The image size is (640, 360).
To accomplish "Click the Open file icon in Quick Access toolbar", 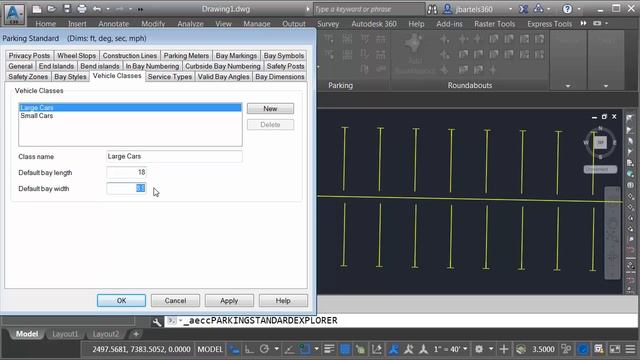I will (51, 9).
